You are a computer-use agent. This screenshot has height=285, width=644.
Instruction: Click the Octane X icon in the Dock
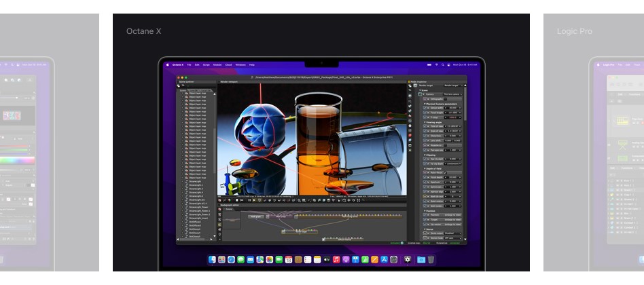[x=407, y=259]
